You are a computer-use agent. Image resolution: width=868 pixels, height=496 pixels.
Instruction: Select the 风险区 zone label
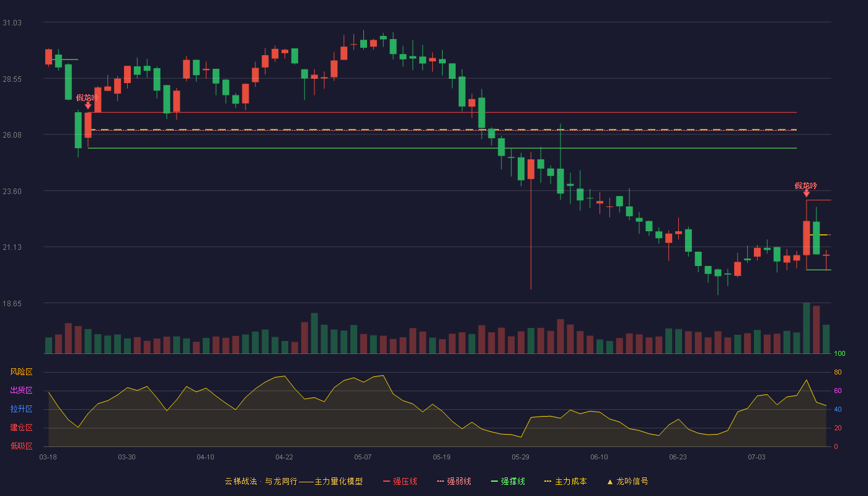coord(21,372)
